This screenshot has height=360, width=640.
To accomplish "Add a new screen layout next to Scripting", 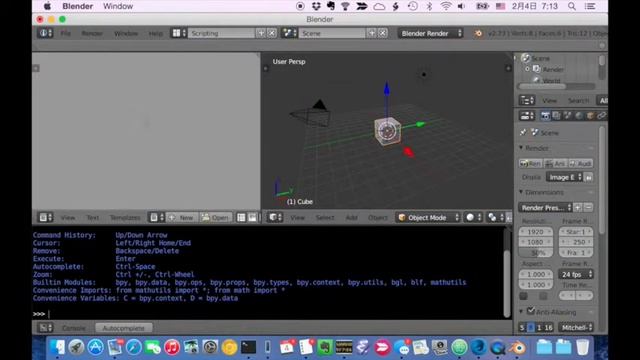I will pyautogui.click(x=261, y=33).
